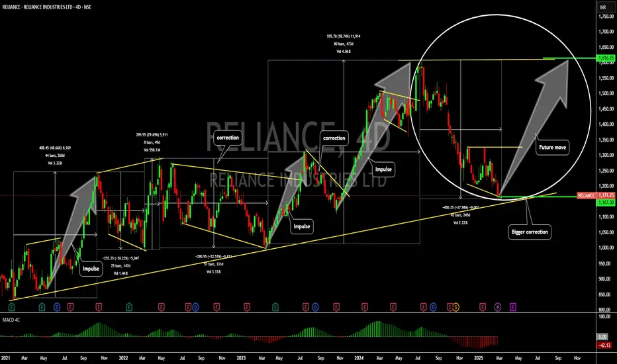Image resolution: width=617 pixels, height=364 pixels.
Task: Open the red earnings marker at July 2023
Action: (306, 307)
